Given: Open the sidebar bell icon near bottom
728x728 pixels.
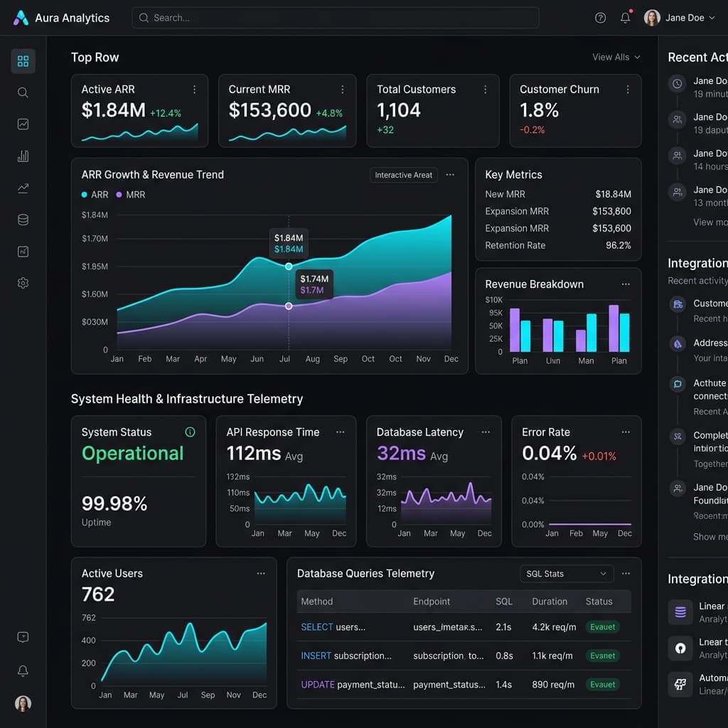Looking at the screenshot, I should (23, 670).
